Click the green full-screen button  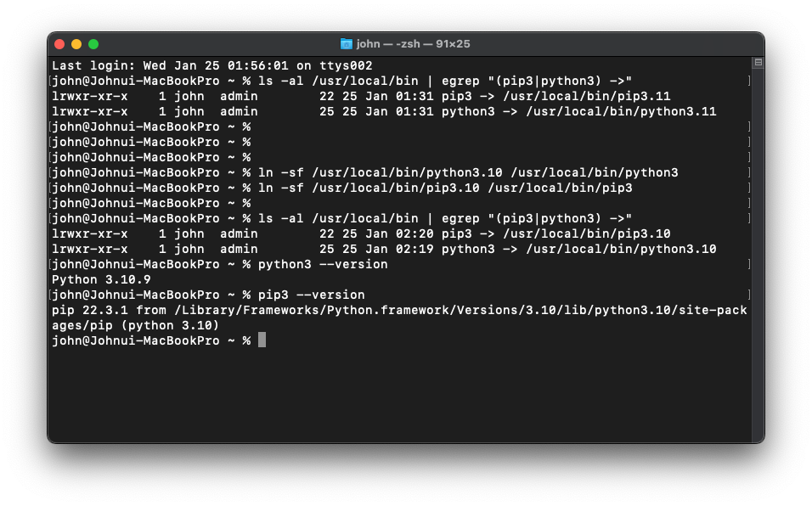click(x=93, y=42)
